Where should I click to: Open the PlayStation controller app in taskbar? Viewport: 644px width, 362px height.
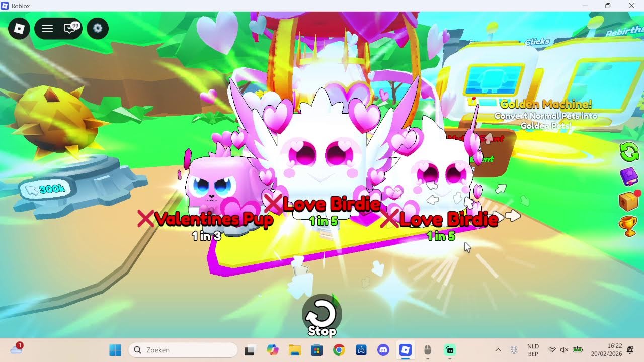[361, 350]
